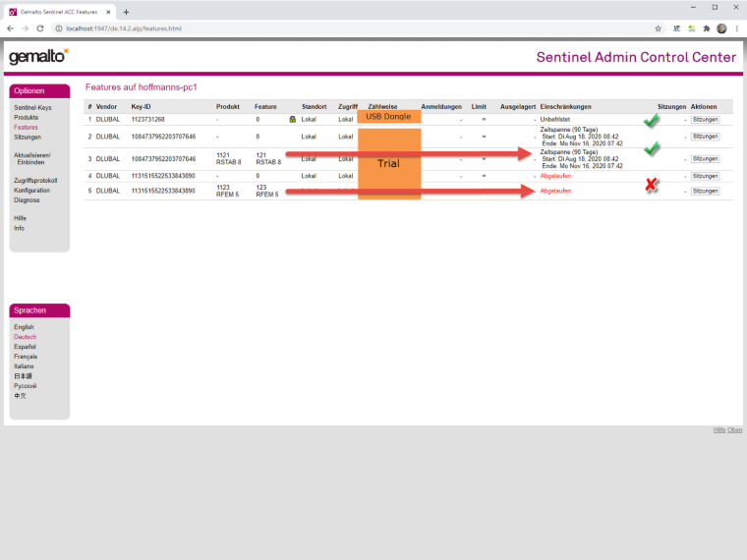Click Unbefristet restriction text in row 1

point(555,120)
